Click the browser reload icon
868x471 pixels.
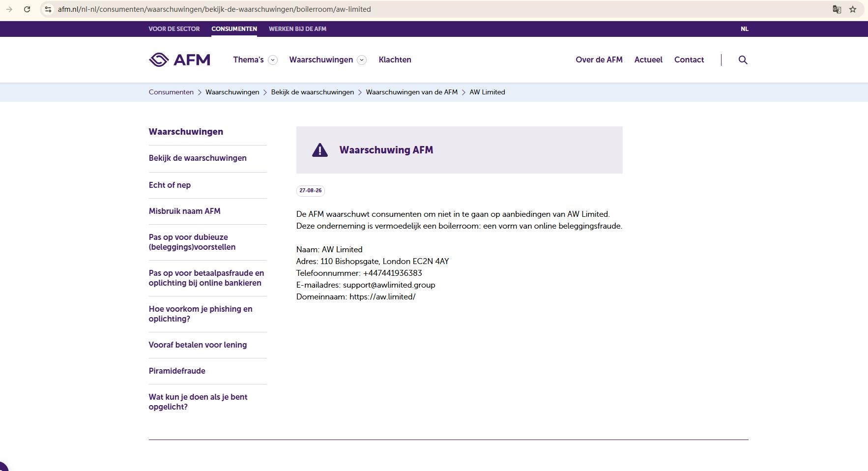pyautogui.click(x=27, y=9)
